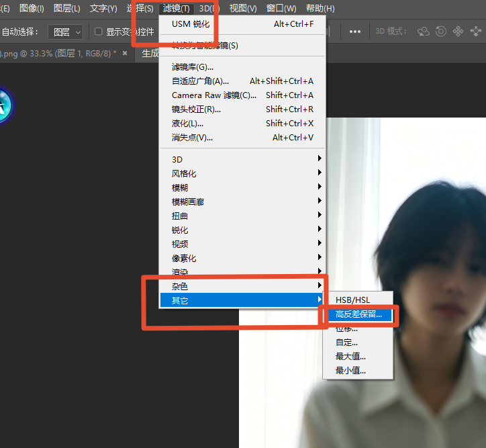Open the three-dot more options icon

355,32
